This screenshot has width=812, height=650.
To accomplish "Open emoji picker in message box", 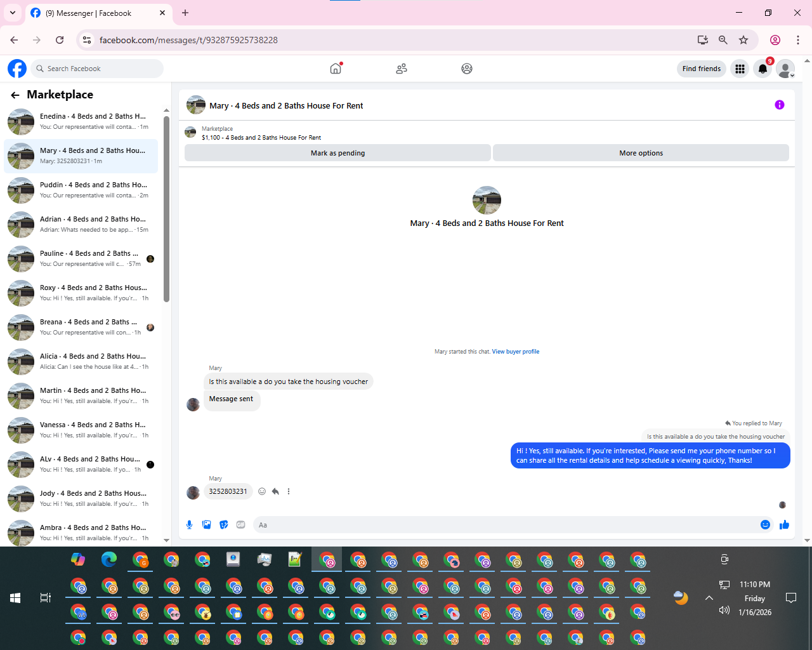I will [765, 525].
